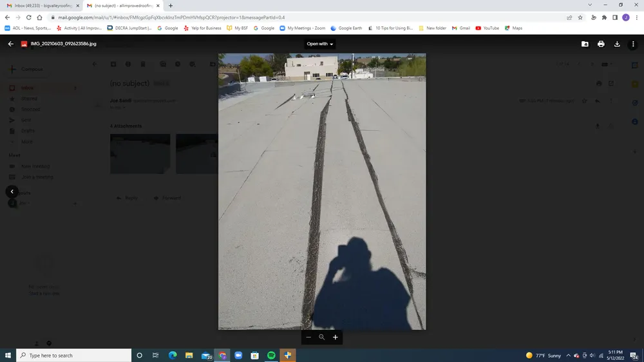Open Windows Start menu

pos(8,356)
